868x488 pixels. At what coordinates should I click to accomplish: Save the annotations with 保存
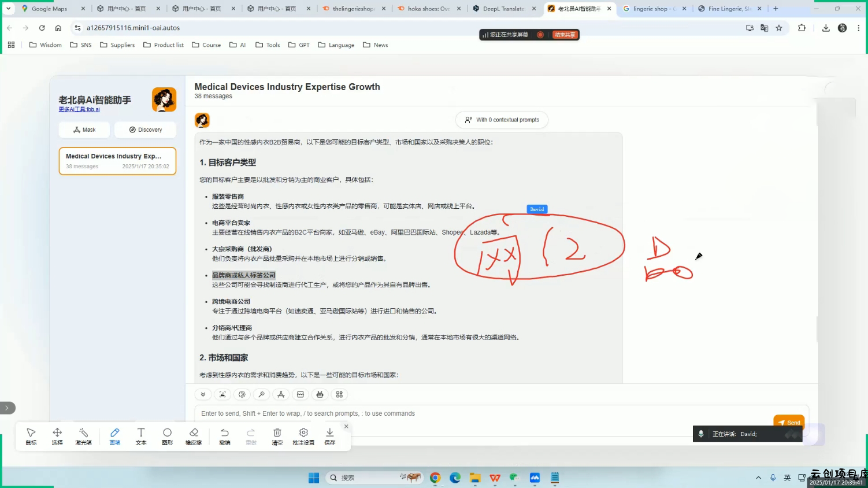point(329,436)
